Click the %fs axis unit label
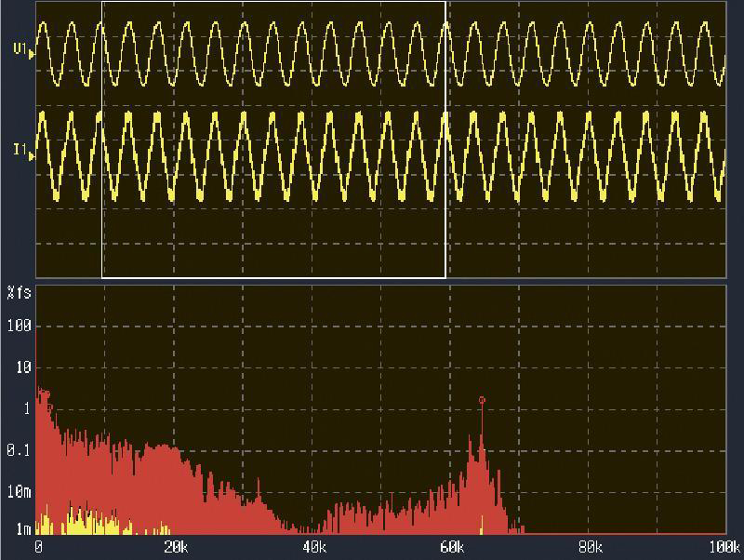The image size is (744, 560). (19, 293)
